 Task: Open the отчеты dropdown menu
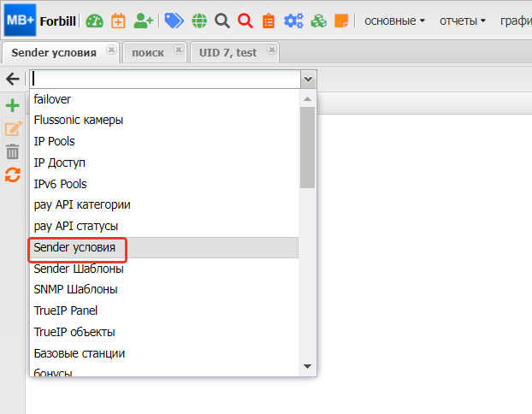pyautogui.click(x=463, y=20)
